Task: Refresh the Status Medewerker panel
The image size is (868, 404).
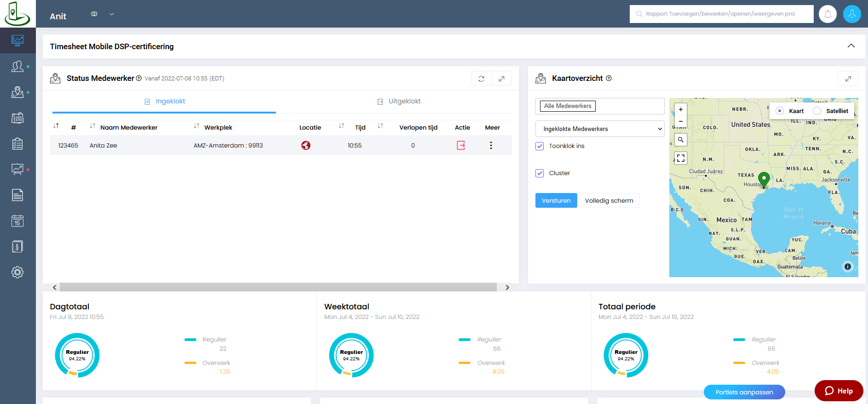Action: [481, 79]
